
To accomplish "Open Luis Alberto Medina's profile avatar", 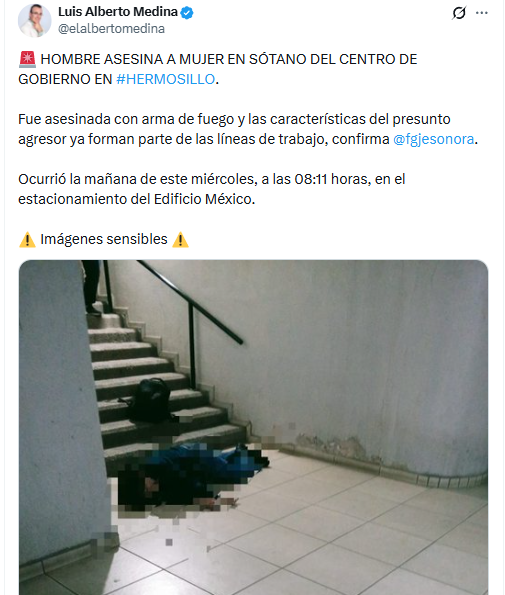I will coord(35,20).
